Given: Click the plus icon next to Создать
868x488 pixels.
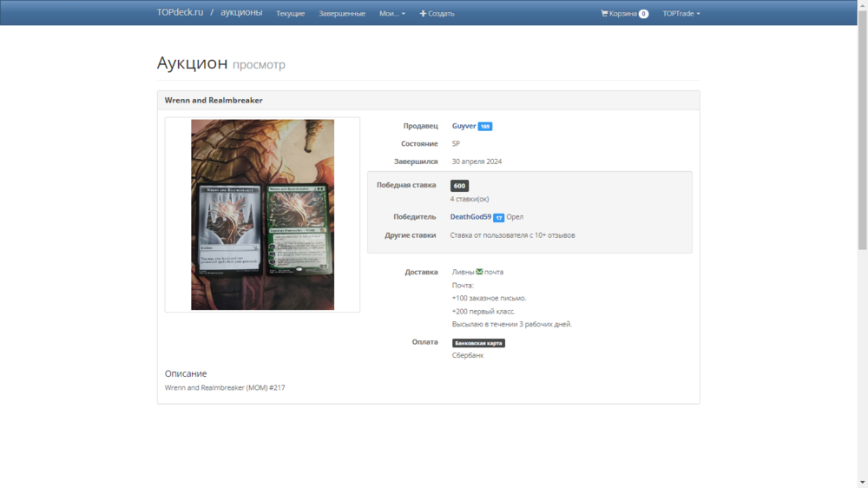Looking at the screenshot, I should pyautogui.click(x=424, y=14).
